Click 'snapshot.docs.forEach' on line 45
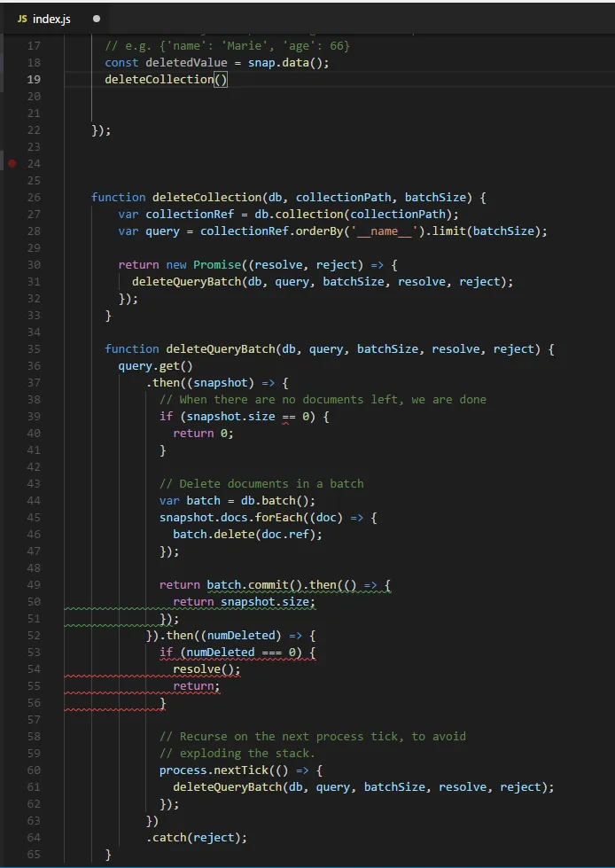This screenshot has height=868, width=615. pos(230,518)
